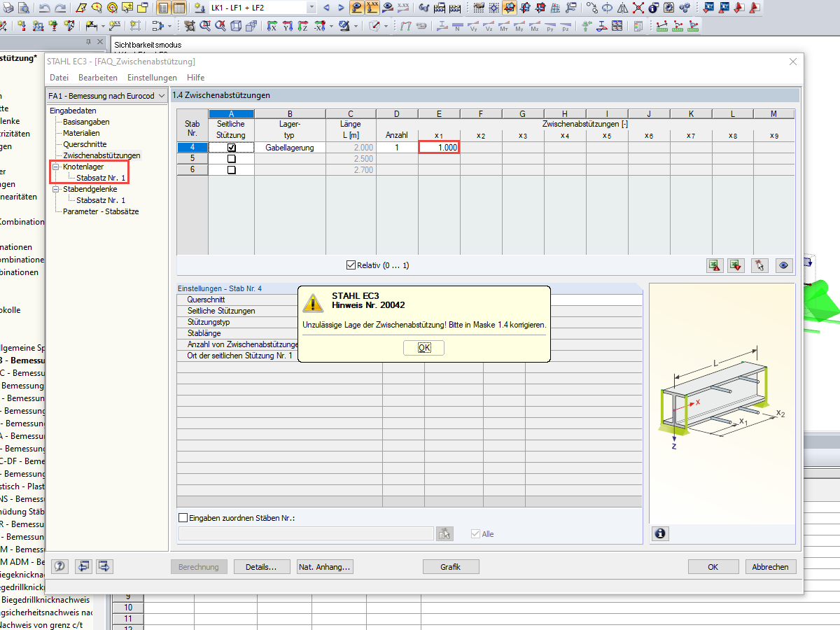Select Parameter - Stabsätze in the tree
Screen dimensions: 840x630
pos(101,211)
